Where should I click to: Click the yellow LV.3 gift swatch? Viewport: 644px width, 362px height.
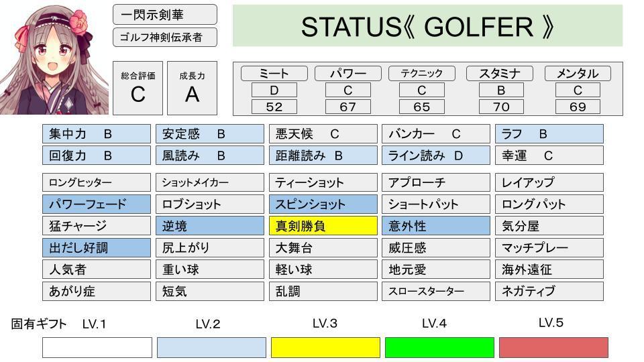point(325,347)
